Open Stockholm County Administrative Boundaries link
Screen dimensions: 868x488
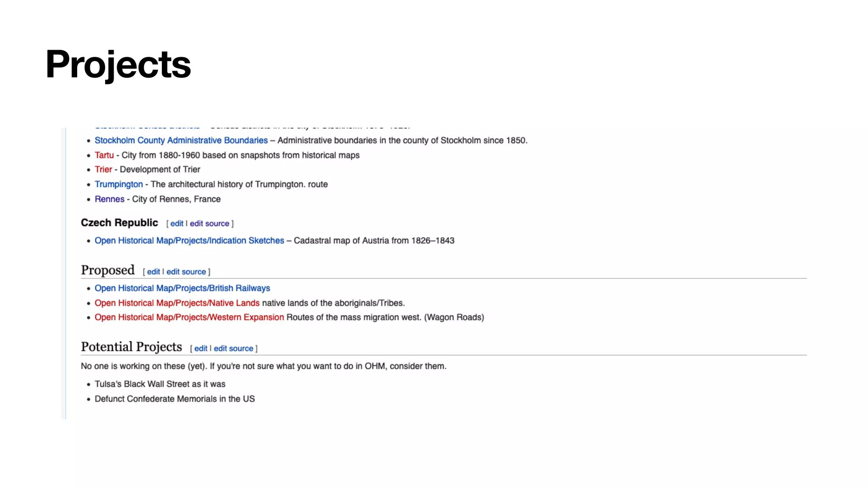181,140
